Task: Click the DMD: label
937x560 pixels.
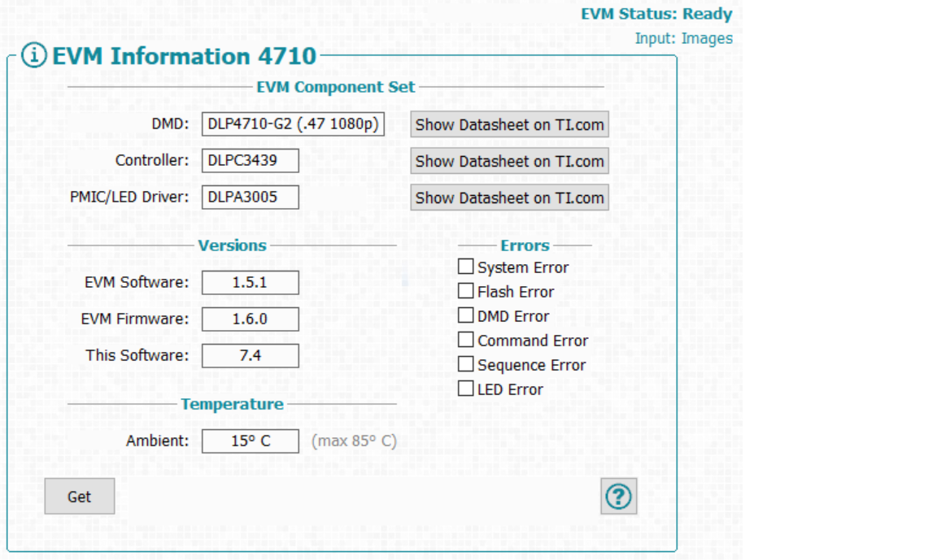Action: click(x=170, y=124)
